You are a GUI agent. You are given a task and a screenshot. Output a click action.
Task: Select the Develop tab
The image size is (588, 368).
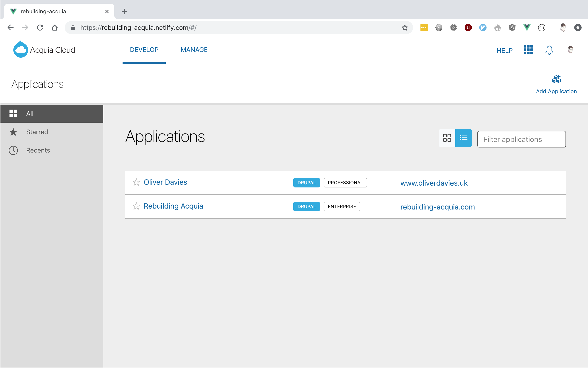(x=144, y=50)
